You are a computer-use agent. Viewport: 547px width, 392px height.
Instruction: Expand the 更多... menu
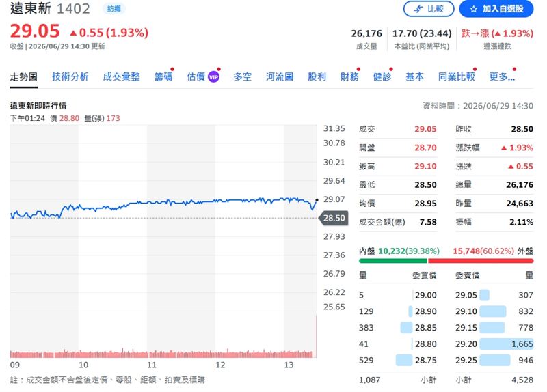point(502,76)
